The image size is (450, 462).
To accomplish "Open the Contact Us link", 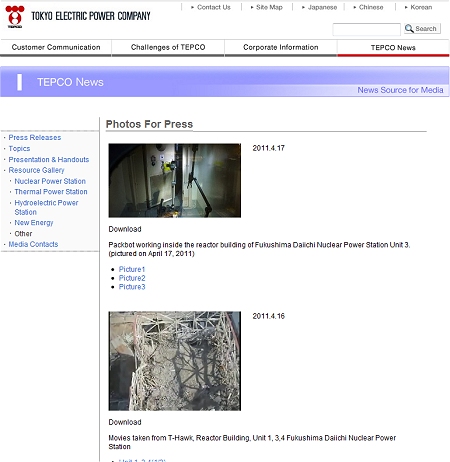I will point(214,7).
